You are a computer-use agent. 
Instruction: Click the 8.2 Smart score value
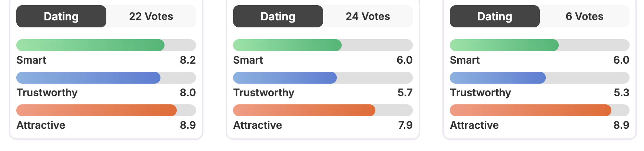[x=188, y=60]
